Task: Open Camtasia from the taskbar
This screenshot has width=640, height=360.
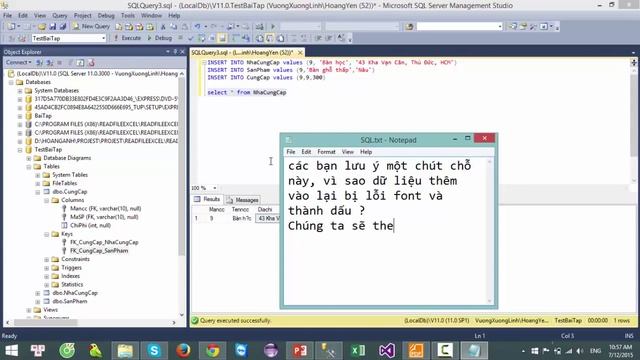Action: point(445,350)
